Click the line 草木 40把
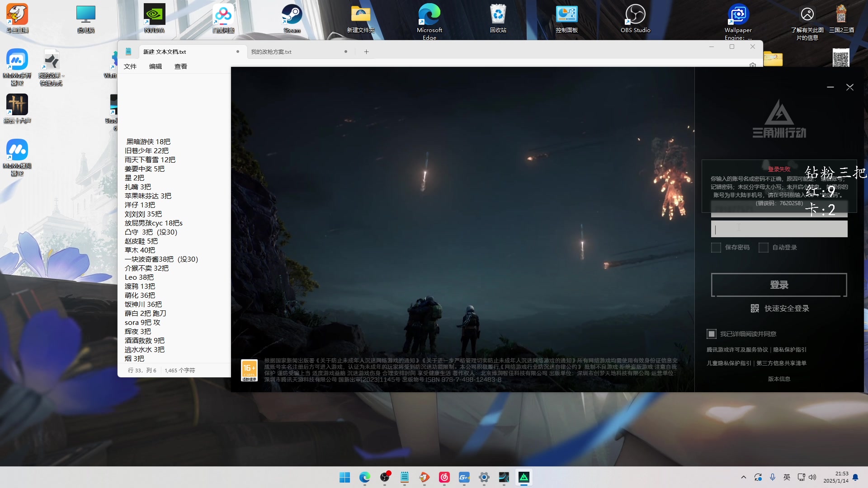This screenshot has width=868, height=488. point(140,250)
